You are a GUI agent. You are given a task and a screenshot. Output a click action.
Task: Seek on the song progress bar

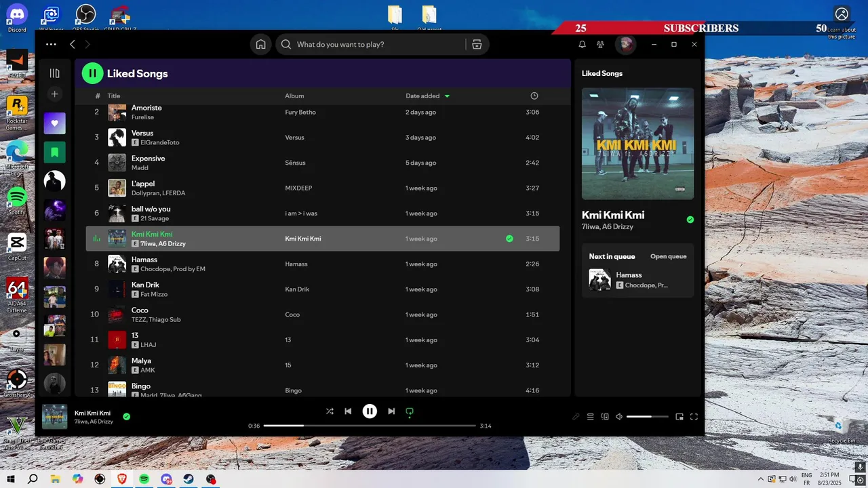tap(370, 426)
